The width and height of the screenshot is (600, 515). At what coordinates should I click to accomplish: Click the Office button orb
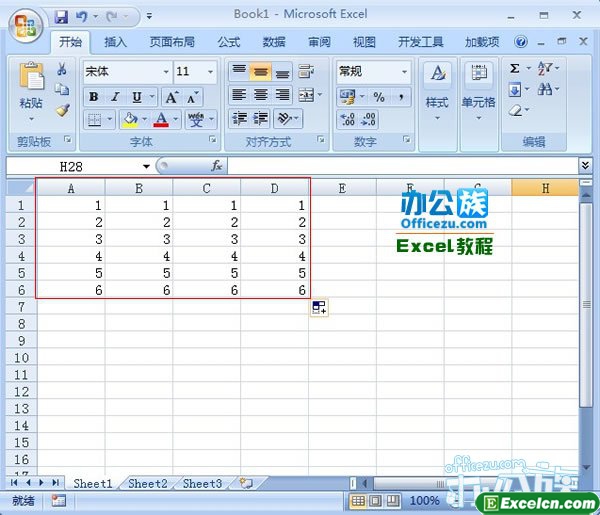pos(25,26)
